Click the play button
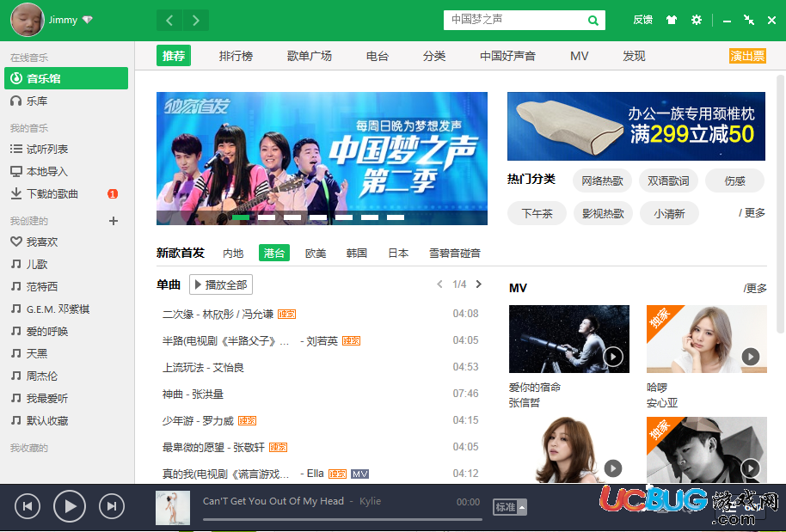This screenshot has width=786, height=532. pyautogui.click(x=70, y=506)
